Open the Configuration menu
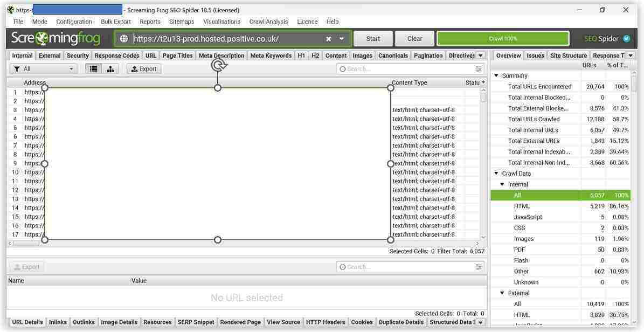 tap(74, 22)
